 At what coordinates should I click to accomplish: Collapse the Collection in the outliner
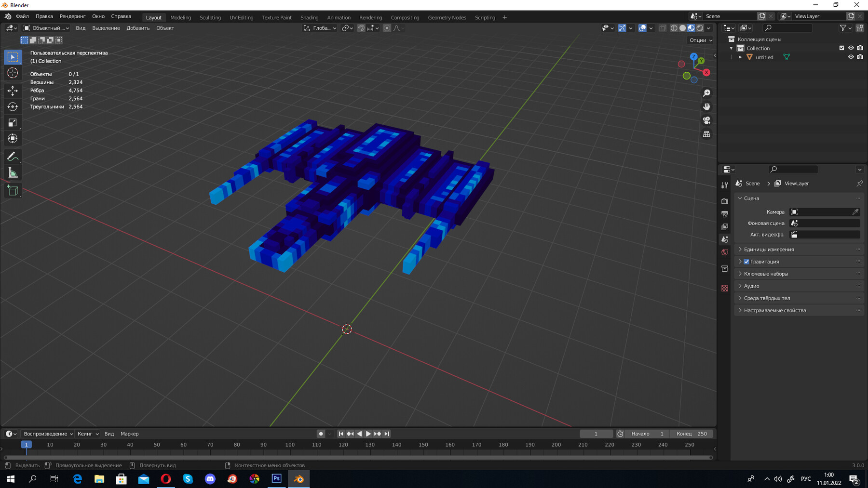click(732, 48)
